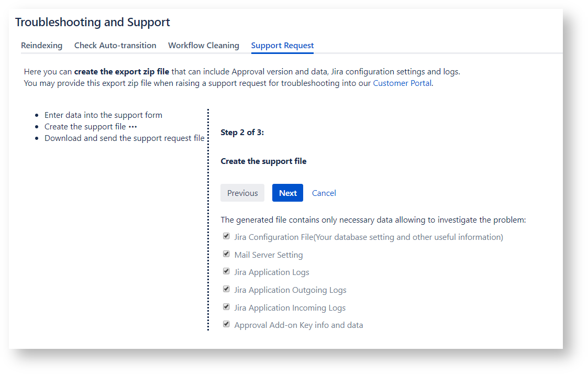Go to the Workflow Cleaning tab

[x=203, y=46]
